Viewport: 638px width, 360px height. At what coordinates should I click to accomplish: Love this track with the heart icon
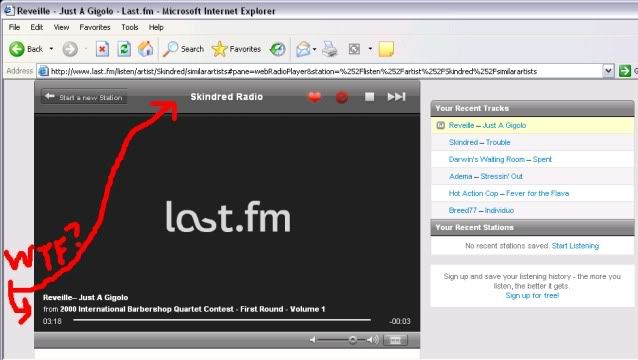[x=314, y=97]
